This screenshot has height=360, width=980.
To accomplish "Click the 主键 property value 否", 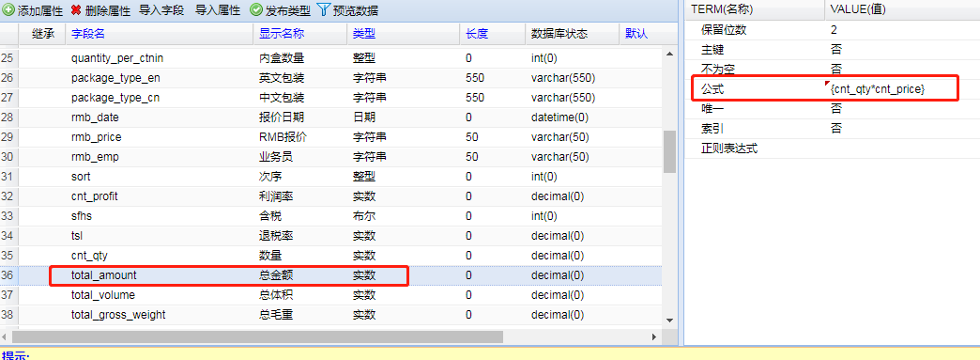I will [836, 49].
